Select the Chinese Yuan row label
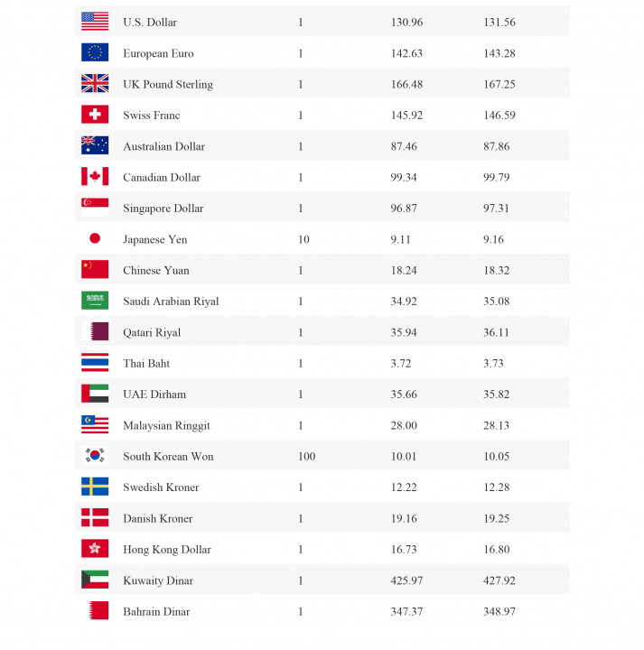Image resolution: width=644 pixels, height=650 pixels. pyautogui.click(x=156, y=270)
